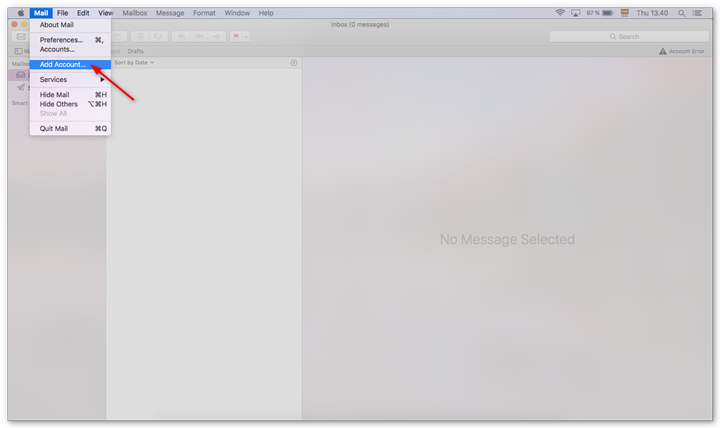Click the red flag toolbar icon
720x428 pixels.
[x=236, y=36]
